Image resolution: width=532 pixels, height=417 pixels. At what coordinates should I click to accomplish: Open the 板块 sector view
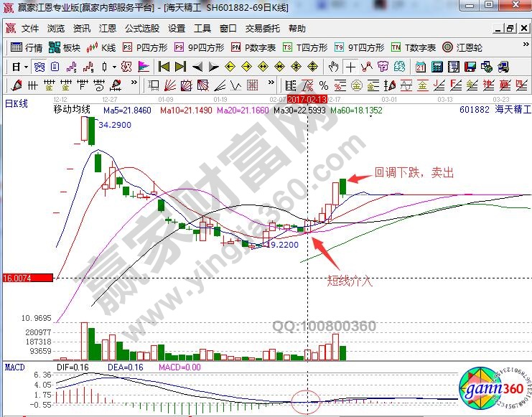point(65,48)
